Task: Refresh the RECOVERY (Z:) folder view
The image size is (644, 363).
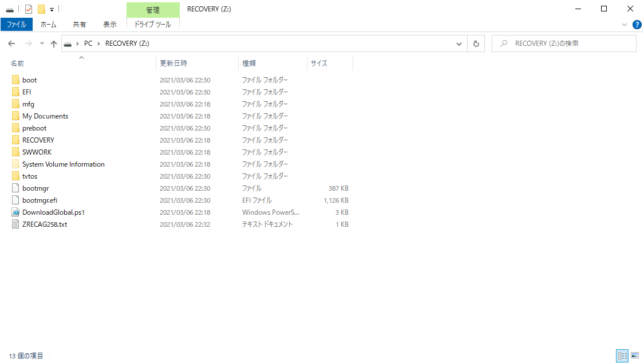Action: pos(476,43)
